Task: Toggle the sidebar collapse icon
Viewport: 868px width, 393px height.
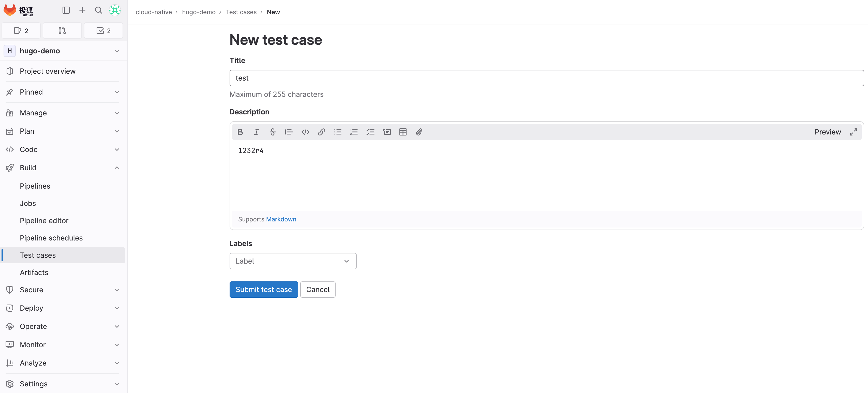Action: click(66, 10)
